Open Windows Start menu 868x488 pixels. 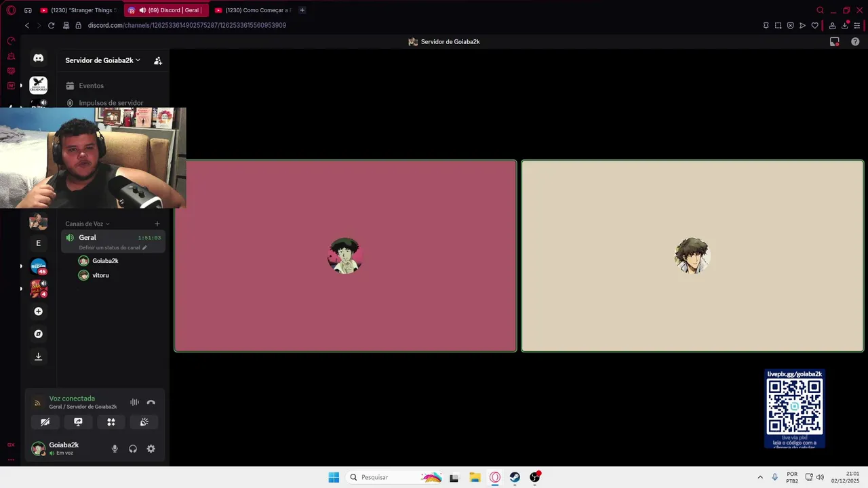point(334,477)
